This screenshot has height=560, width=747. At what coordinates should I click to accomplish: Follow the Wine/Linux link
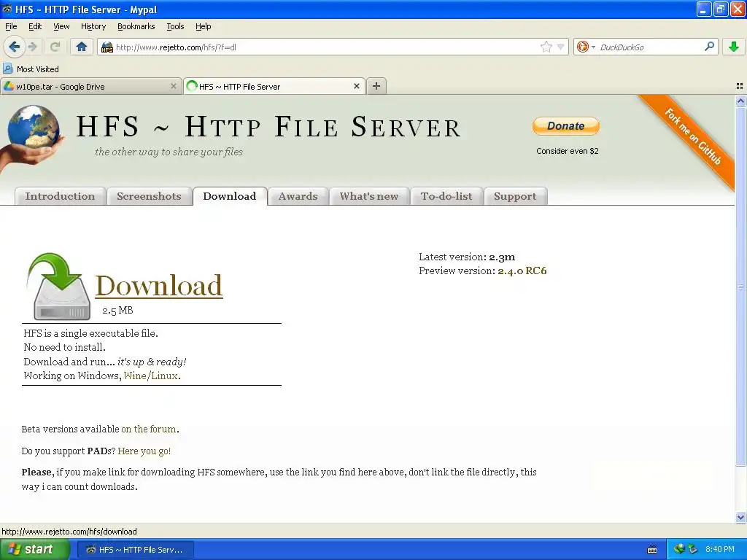click(150, 376)
